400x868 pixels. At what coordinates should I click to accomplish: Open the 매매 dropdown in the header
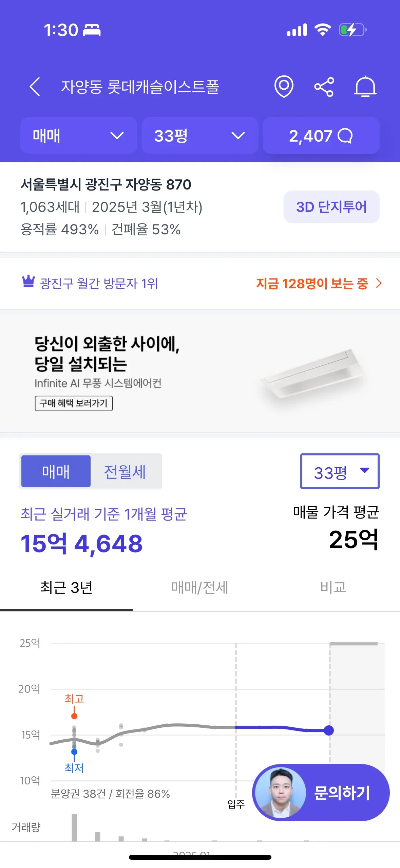pos(78,136)
